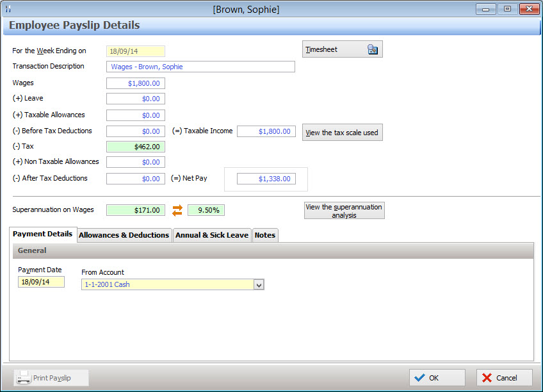Click the Week Ending date field
Viewport: 543px width, 392px height.
pos(135,51)
